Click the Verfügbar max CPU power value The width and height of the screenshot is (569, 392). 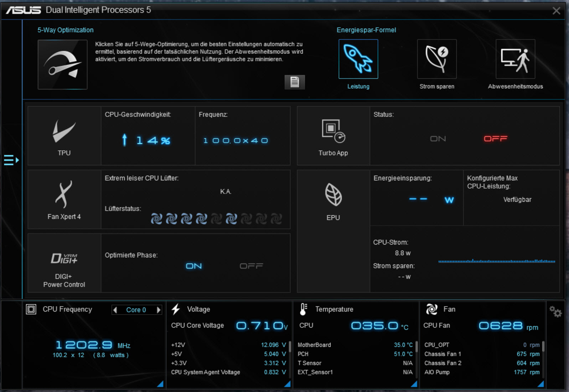517,200
